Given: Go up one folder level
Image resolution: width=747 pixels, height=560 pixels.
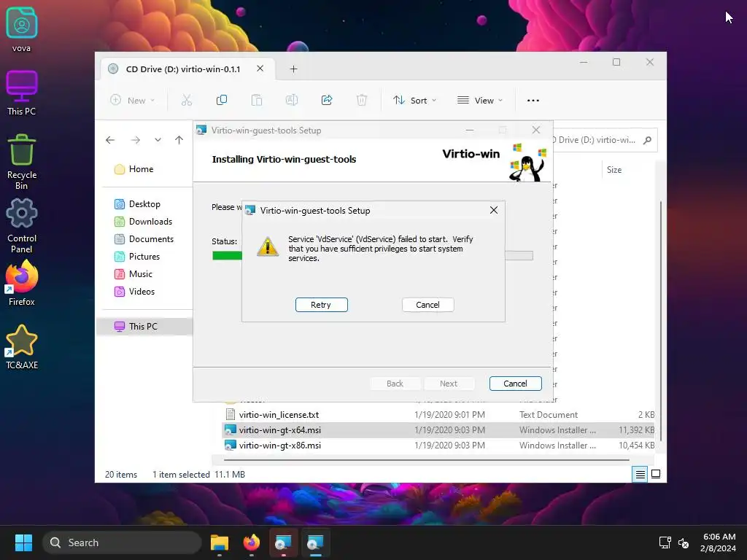Looking at the screenshot, I should click(x=179, y=140).
